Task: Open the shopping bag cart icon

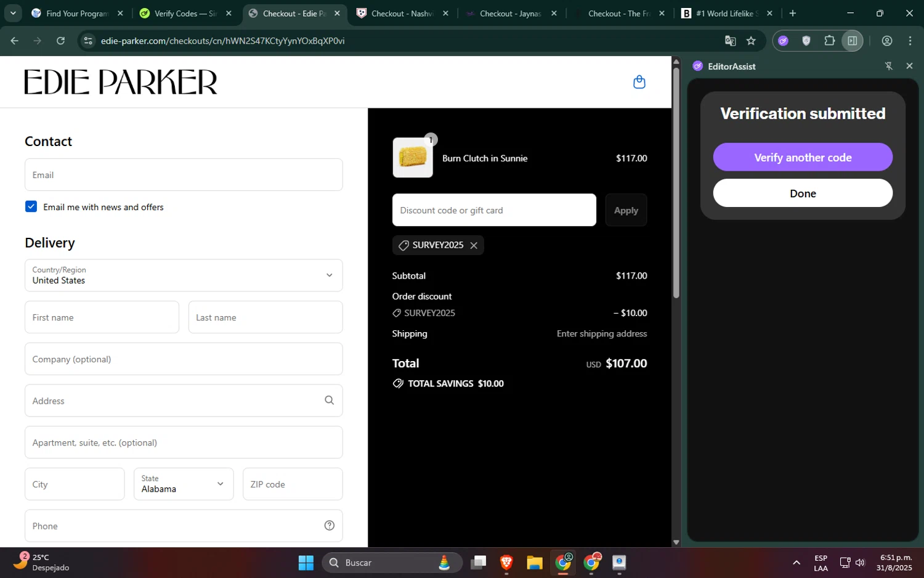Action: 639,82
